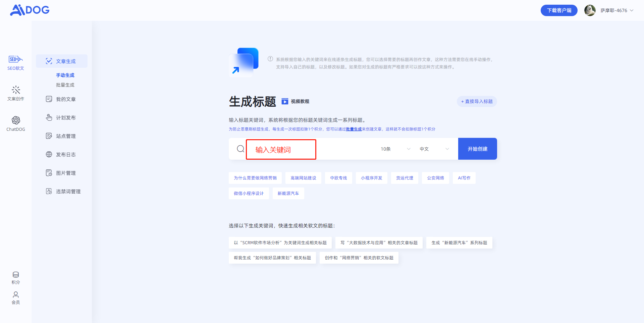The width and height of the screenshot is (644, 323).
Task: Select the 生成“新能源汽车”系列标题 suggestion
Action: point(459,243)
